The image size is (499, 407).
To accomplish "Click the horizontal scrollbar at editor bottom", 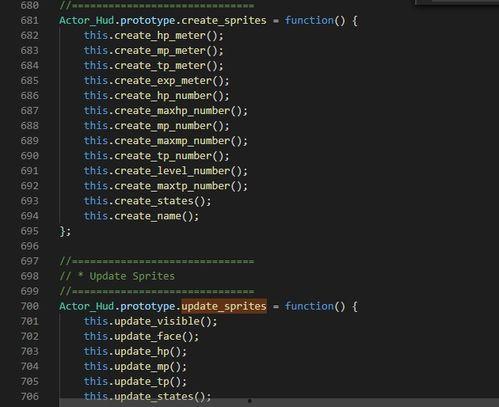I will [279, 402].
